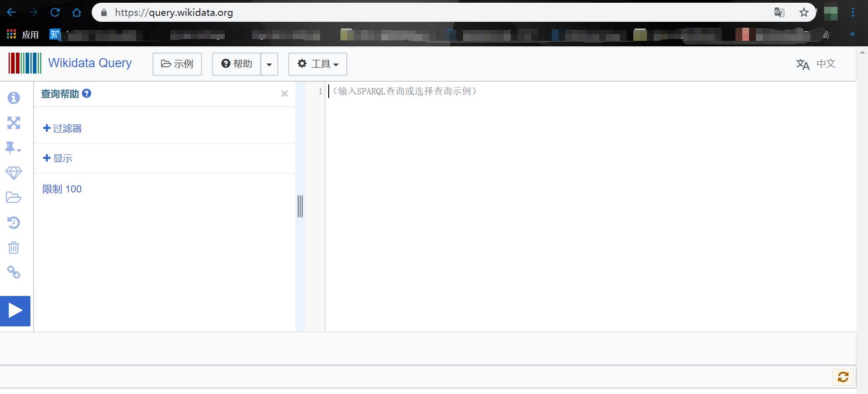Reload the page in the browser

tap(55, 12)
